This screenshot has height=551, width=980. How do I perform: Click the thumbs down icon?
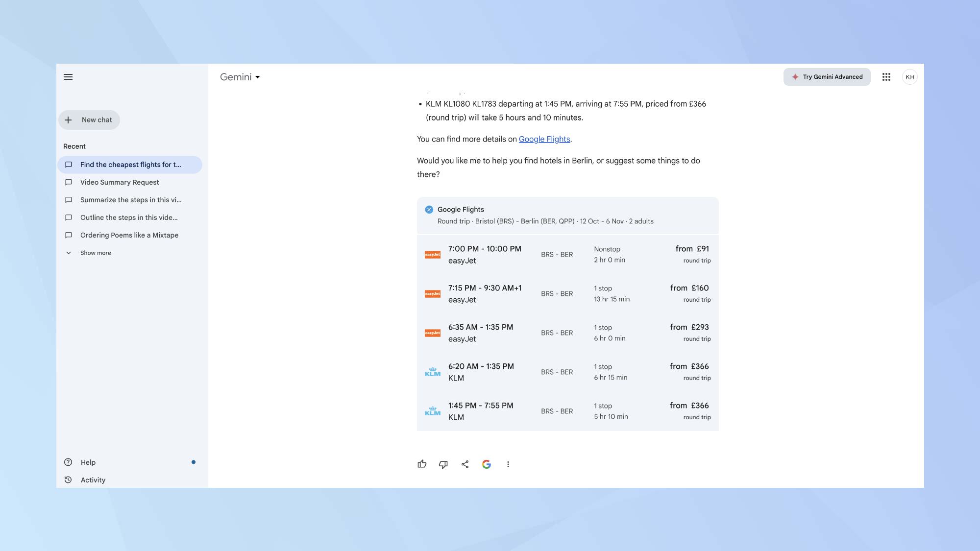coord(443,463)
